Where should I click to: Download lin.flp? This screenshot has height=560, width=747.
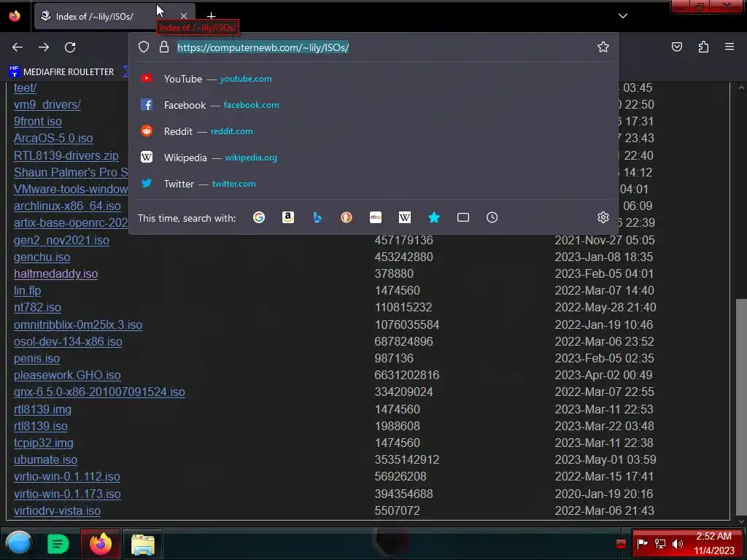[27, 290]
